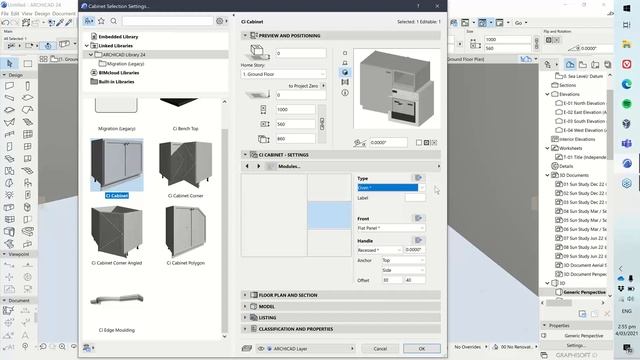
Task: Collapse the Elevations navigator folder
Action: point(547,94)
